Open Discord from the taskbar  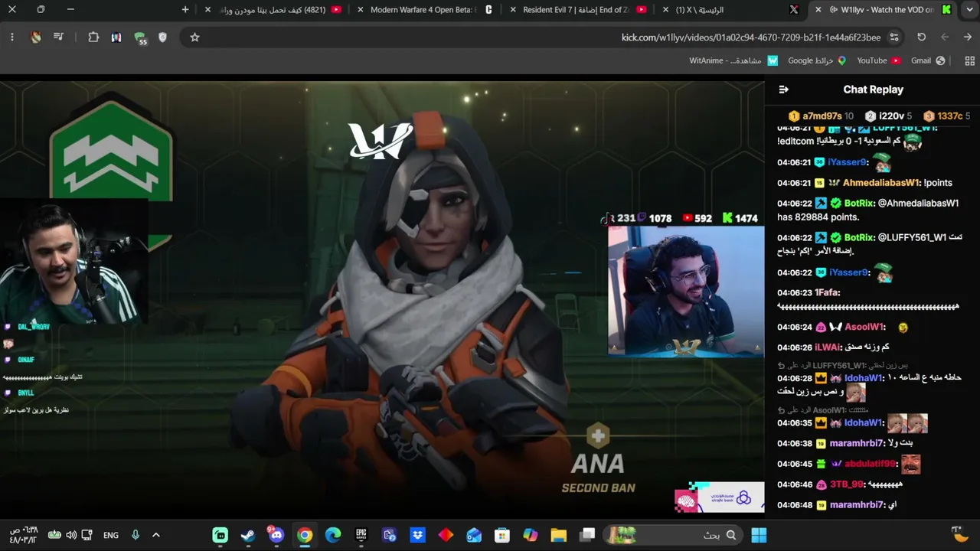point(276,535)
